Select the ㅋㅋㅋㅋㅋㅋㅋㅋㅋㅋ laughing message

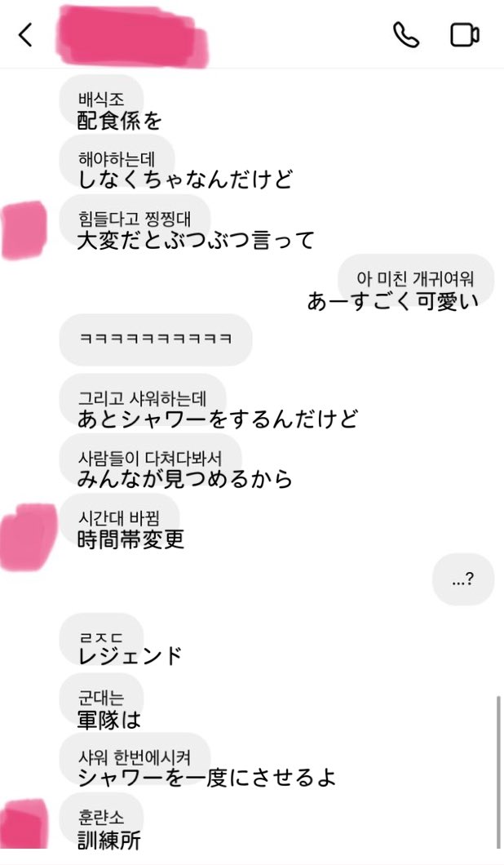[x=156, y=339]
